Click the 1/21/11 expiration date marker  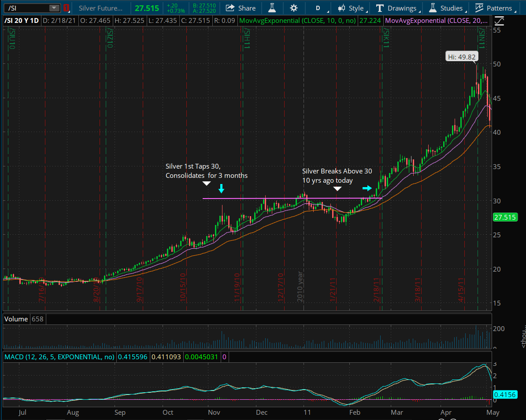click(x=333, y=289)
